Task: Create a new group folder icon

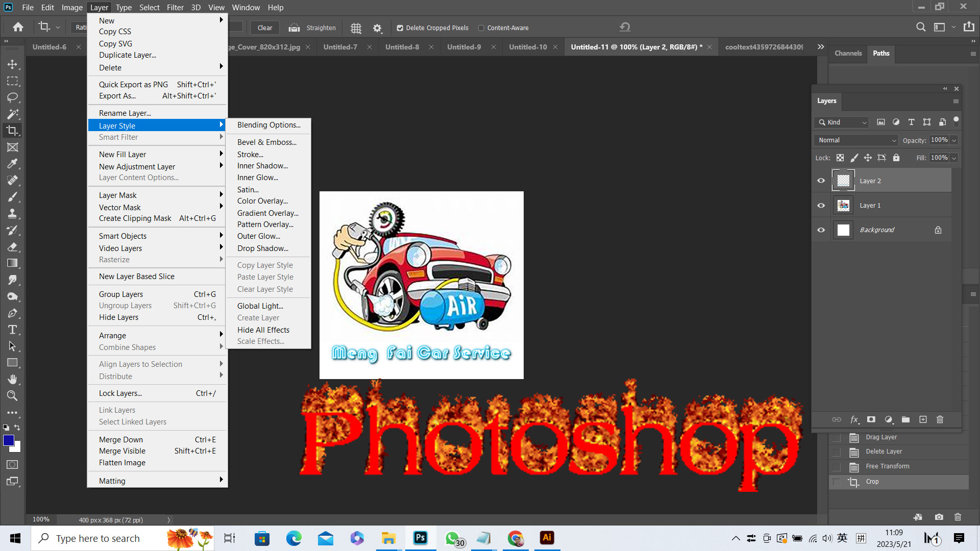Action: [905, 419]
